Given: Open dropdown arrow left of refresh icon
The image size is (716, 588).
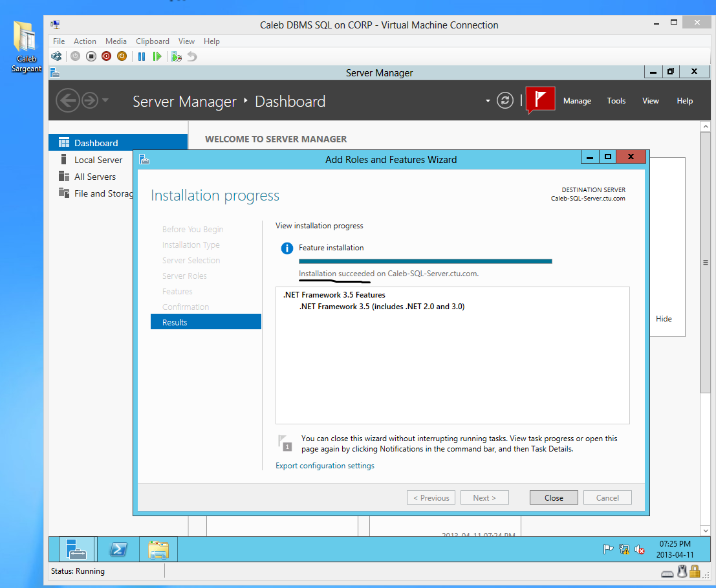Looking at the screenshot, I should 488,101.
